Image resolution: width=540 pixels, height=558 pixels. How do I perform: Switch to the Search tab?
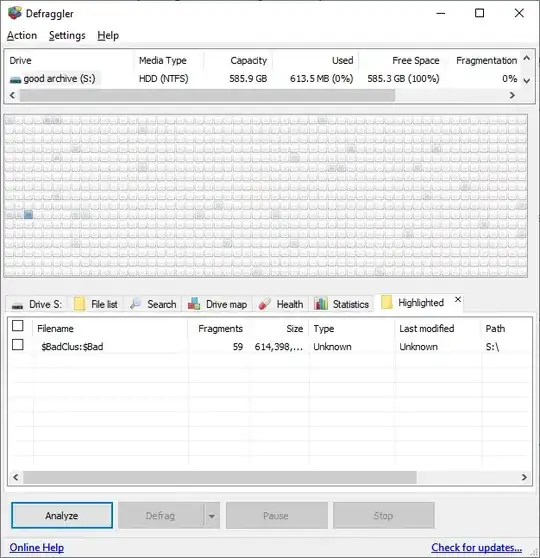[153, 304]
